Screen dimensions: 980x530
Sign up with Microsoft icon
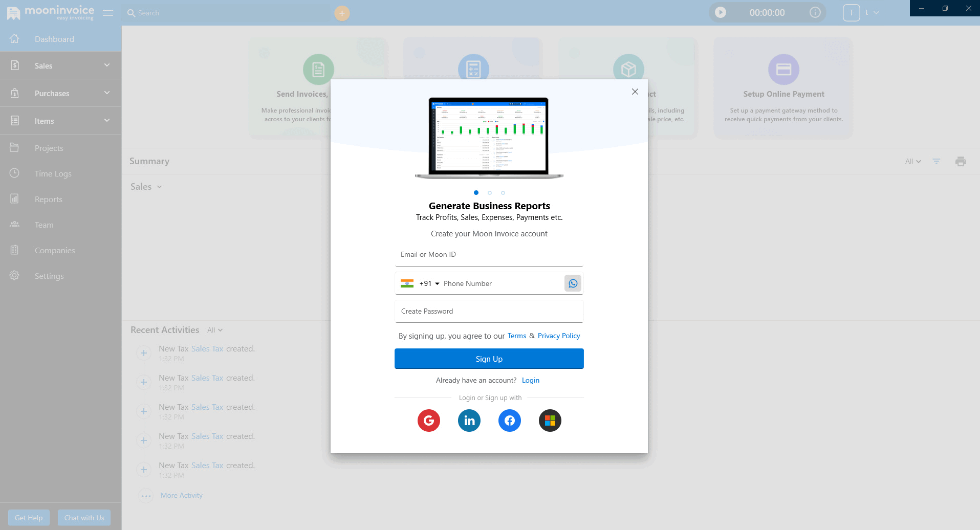click(550, 421)
